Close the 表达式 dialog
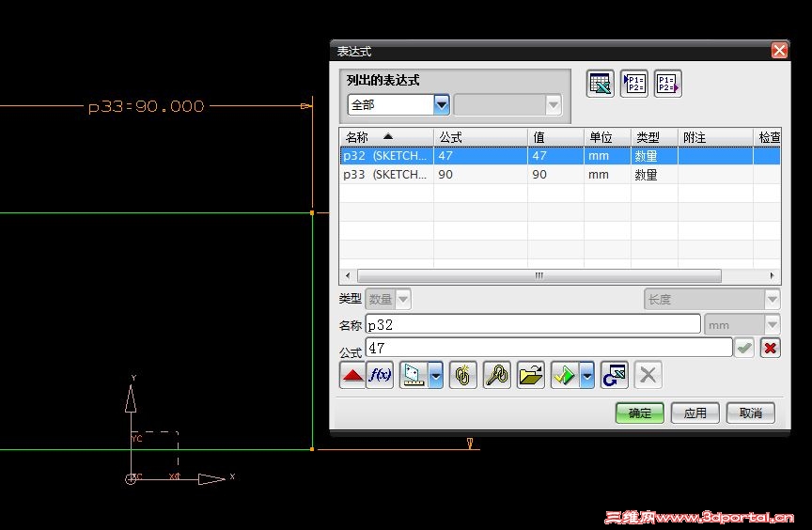The width and height of the screenshot is (812, 530). pyautogui.click(x=779, y=50)
